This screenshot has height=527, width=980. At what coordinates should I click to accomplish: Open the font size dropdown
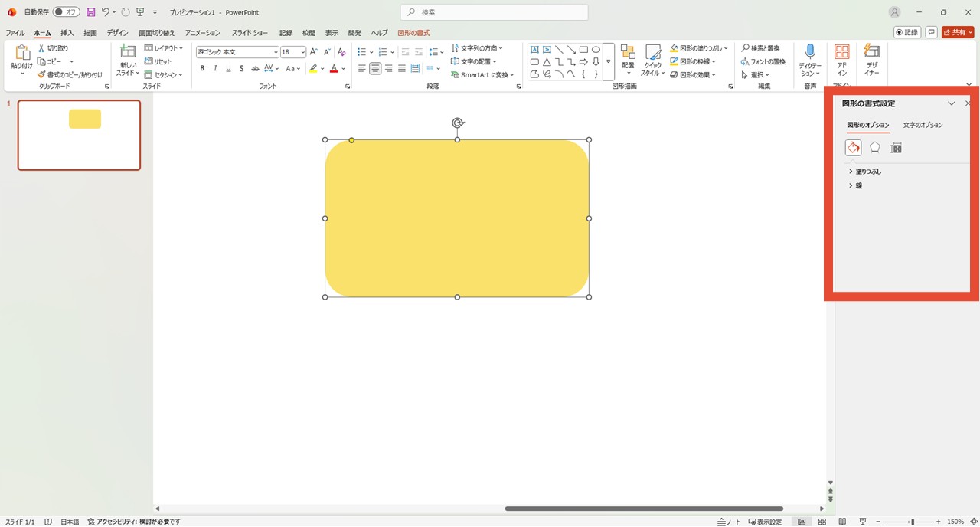click(302, 52)
